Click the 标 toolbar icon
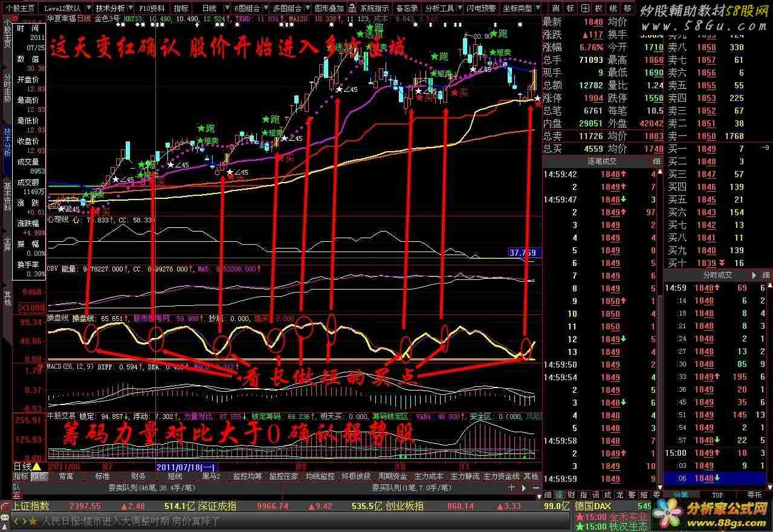 571,8
